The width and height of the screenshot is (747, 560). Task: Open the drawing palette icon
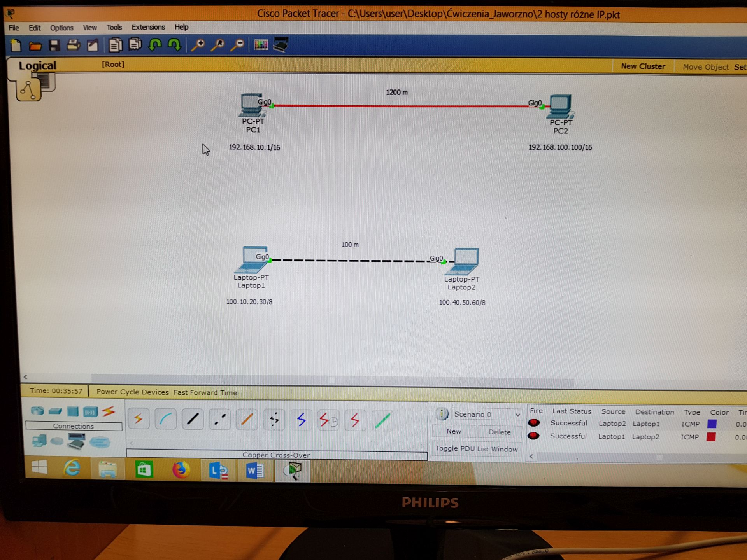[x=261, y=45]
